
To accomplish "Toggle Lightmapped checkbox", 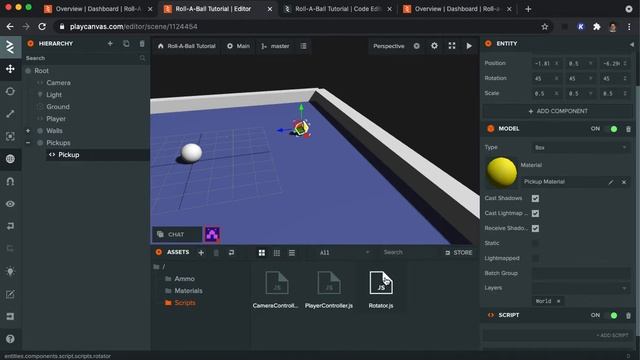I will (x=535, y=258).
